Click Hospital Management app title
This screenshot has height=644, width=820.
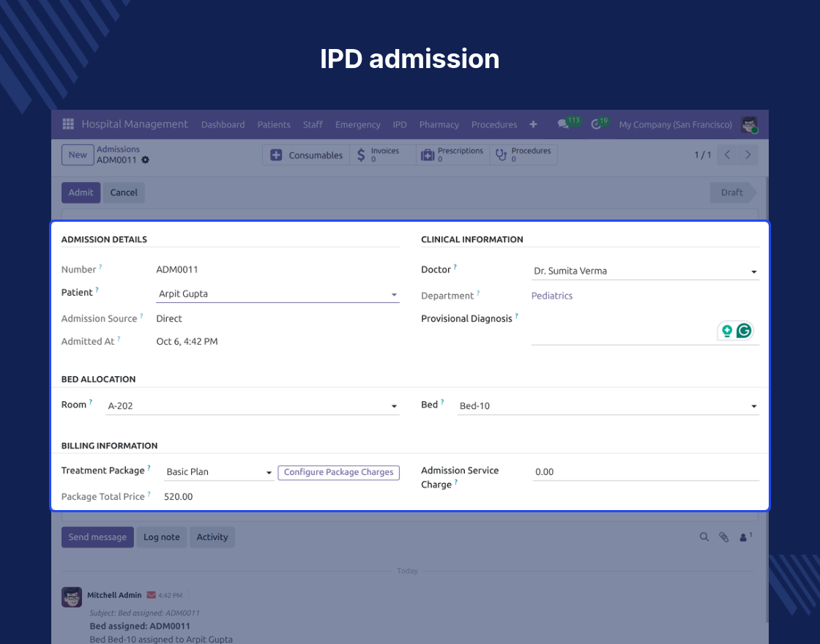(x=135, y=124)
